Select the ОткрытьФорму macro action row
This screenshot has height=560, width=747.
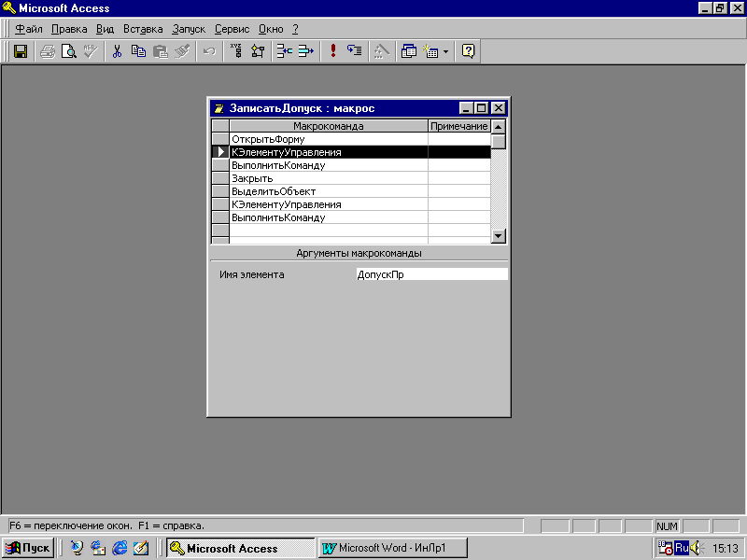point(329,139)
